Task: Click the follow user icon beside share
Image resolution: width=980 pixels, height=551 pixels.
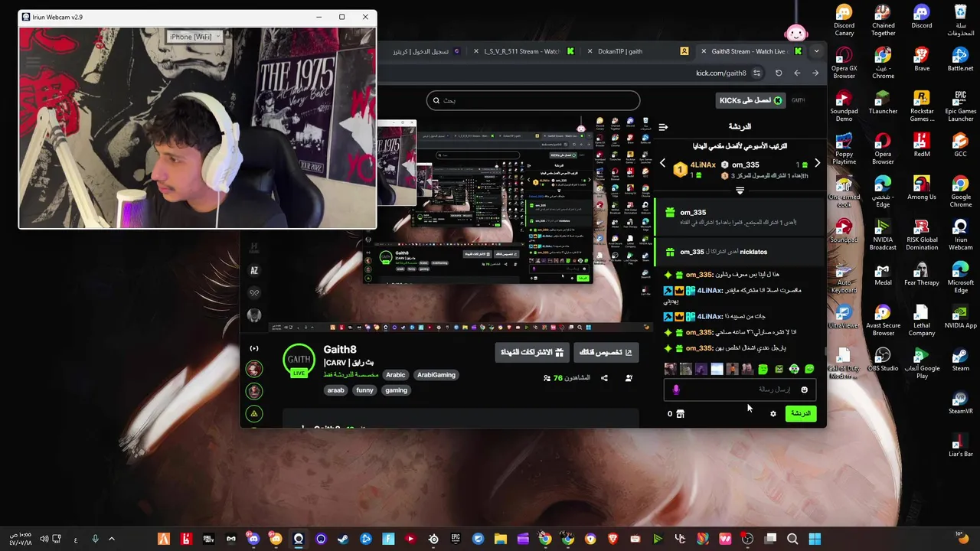Action: click(x=629, y=378)
